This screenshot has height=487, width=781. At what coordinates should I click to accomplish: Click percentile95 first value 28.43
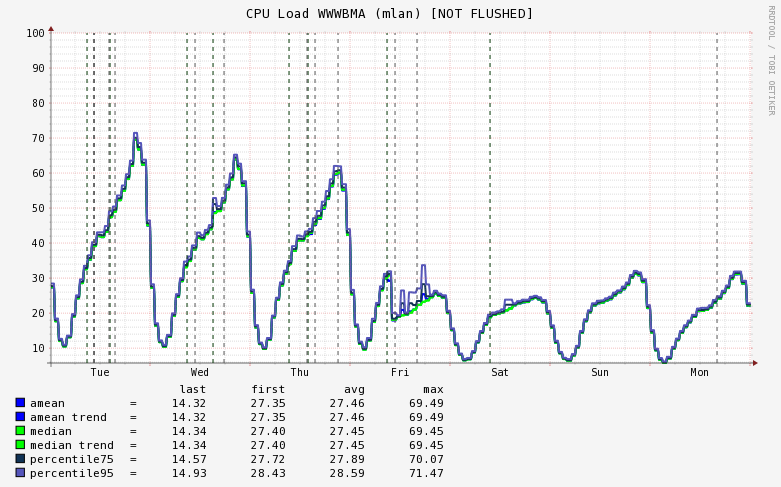[x=268, y=473]
